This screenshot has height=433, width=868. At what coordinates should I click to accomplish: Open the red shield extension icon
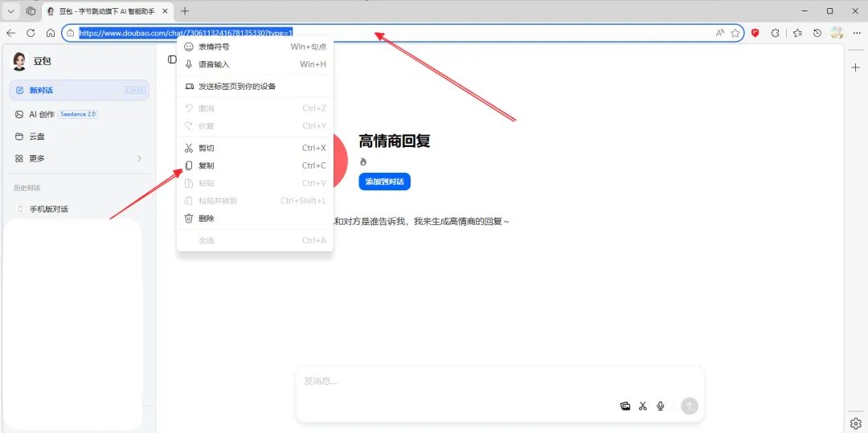(x=755, y=33)
